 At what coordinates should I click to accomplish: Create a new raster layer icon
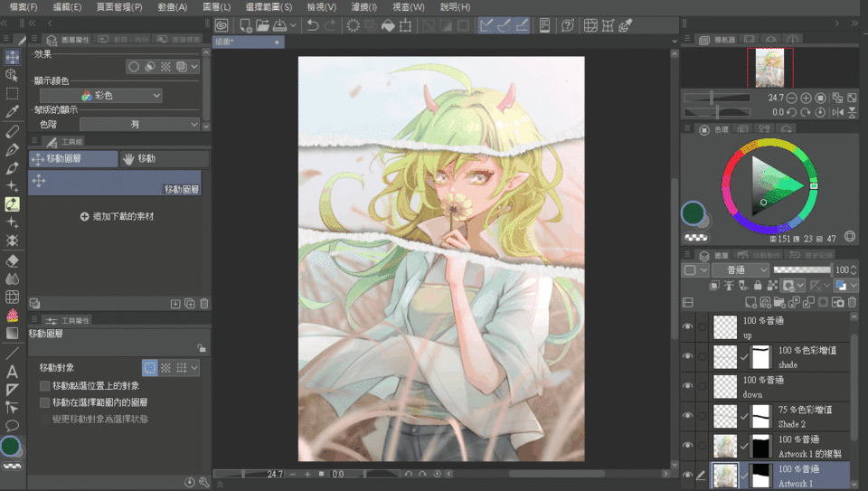click(750, 302)
